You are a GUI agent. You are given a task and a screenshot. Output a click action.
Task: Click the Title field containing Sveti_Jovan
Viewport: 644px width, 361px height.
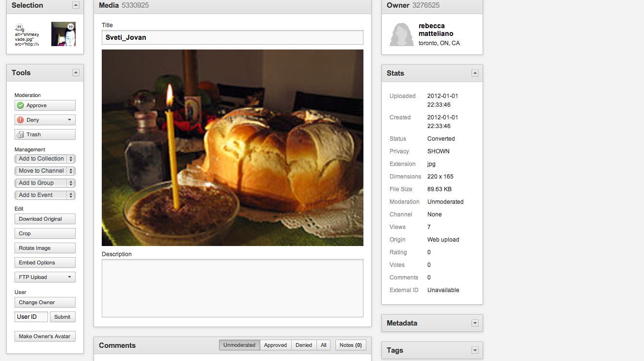233,37
